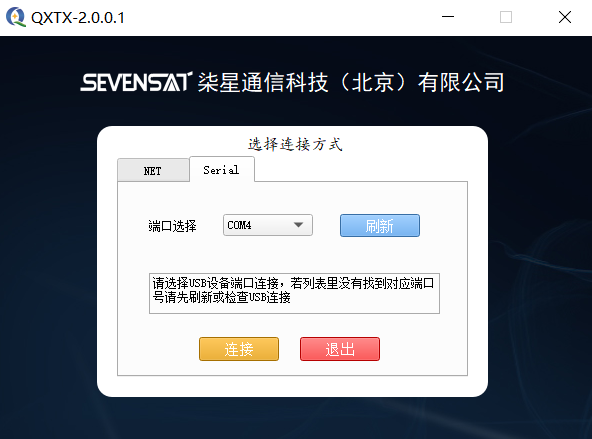
Task: Click the 端口选择 label
Action: [x=172, y=226]
